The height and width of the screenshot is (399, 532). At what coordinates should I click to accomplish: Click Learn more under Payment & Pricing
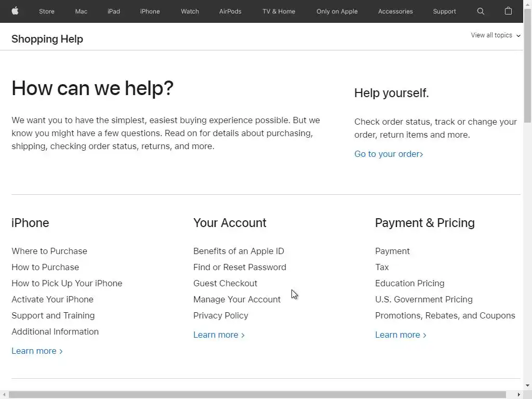coord(401,335)
